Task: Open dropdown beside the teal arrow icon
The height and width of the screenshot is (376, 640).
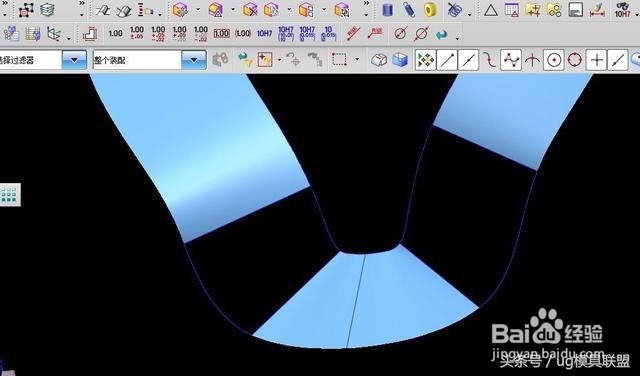Action: (x=457, y=38)
